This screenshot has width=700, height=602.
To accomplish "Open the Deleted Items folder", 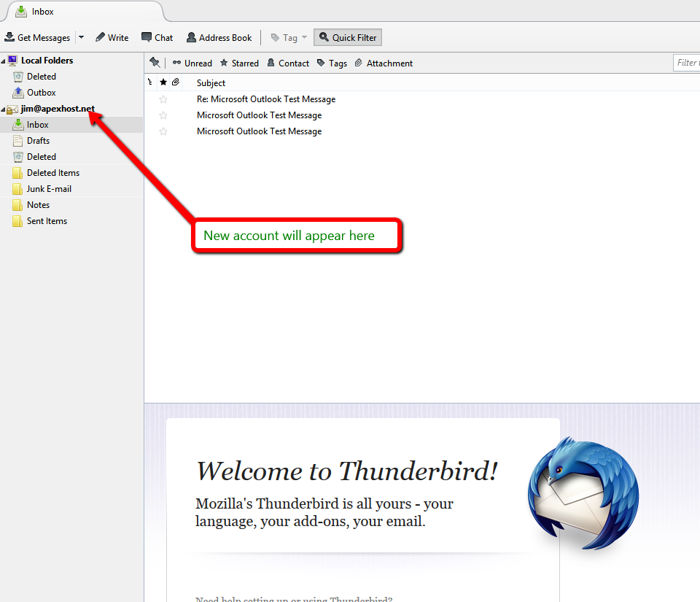I will (x=53, y=173).
